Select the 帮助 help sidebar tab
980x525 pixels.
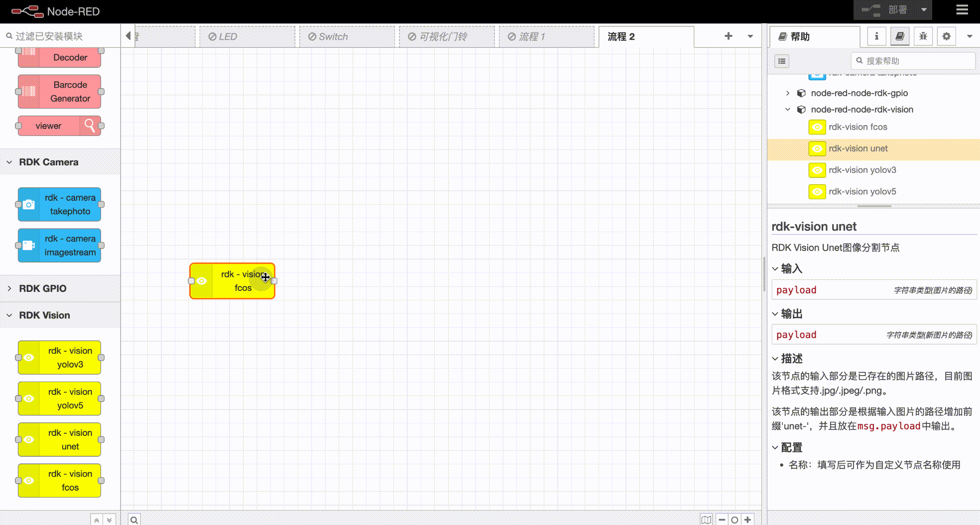[x=815, y=36]
